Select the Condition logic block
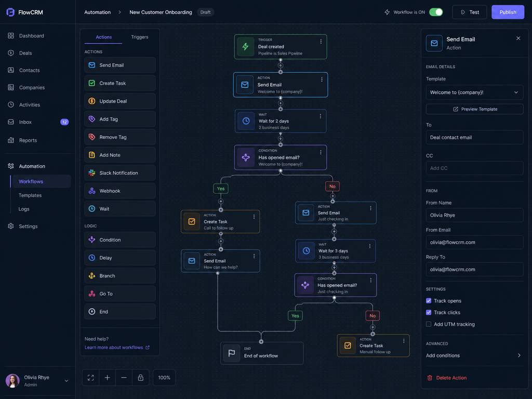532x399 pixels. [x=120, y=240]
